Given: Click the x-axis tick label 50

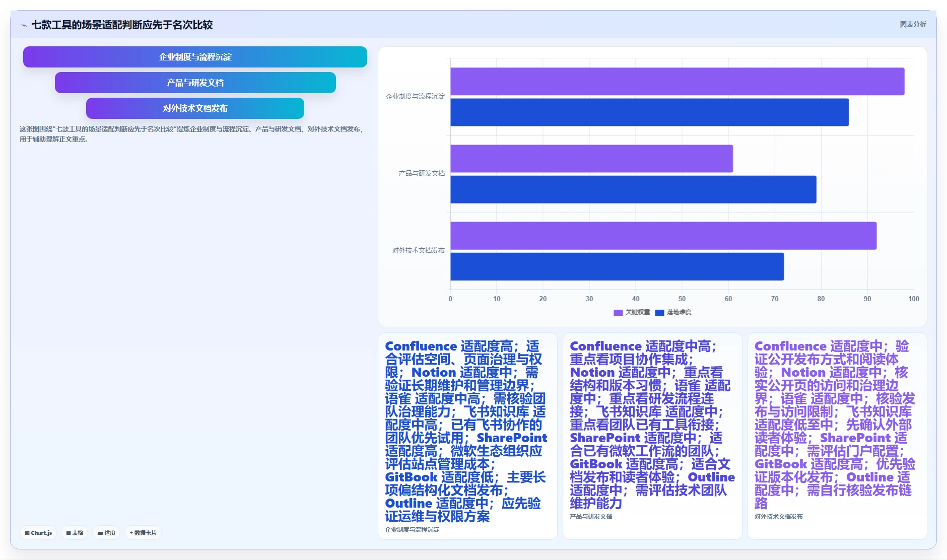Looking at the screenshot, I should click(x=682, y=299).
